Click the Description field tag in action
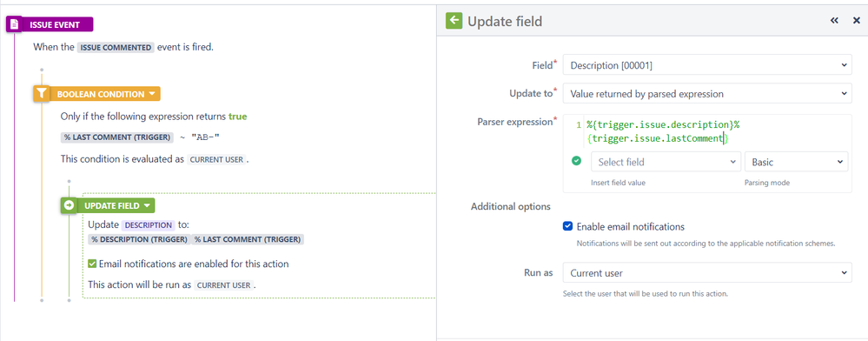The width and height of the screenshot is (868, 341). [148, 225]
